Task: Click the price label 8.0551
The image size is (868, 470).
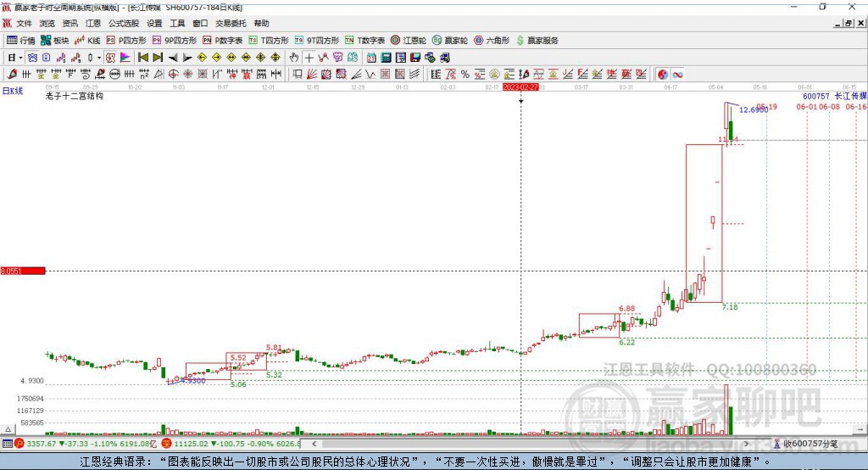Action: pos(23,271)
